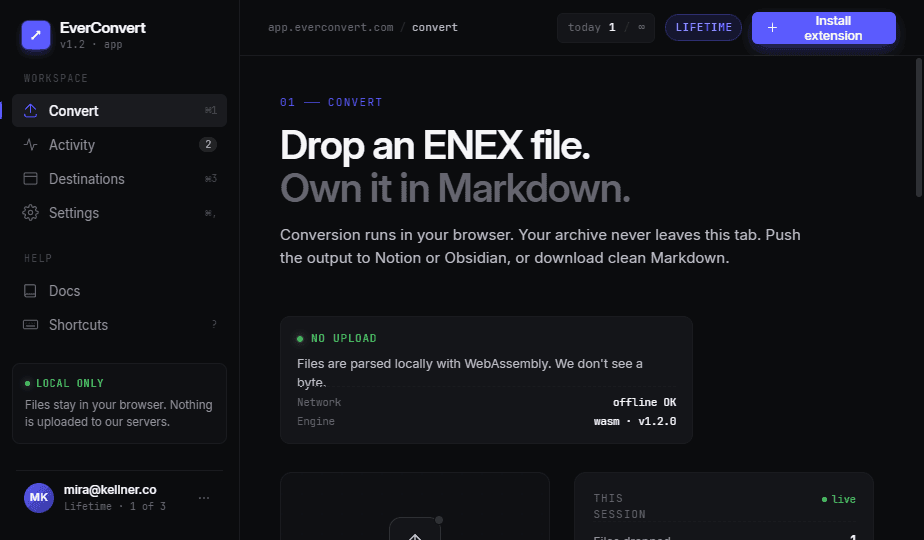The image size is (924, 540).
Task: Click the Destinations window icon
Action: 31,179
